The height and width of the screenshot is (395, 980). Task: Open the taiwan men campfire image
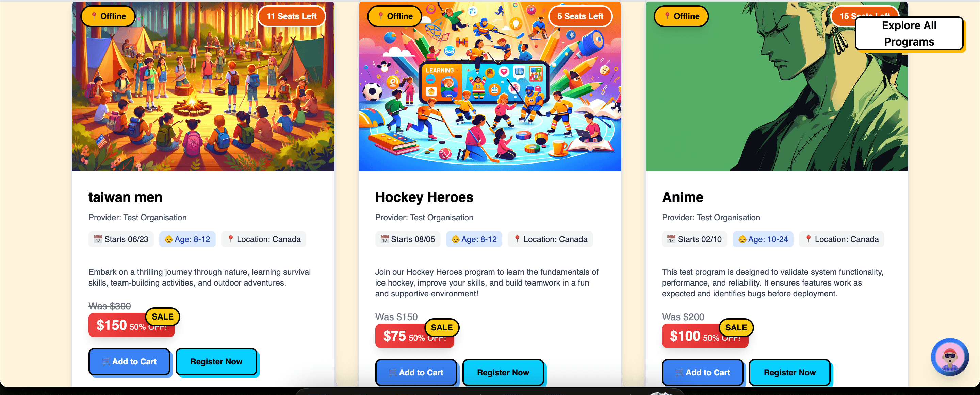(203, 87)
